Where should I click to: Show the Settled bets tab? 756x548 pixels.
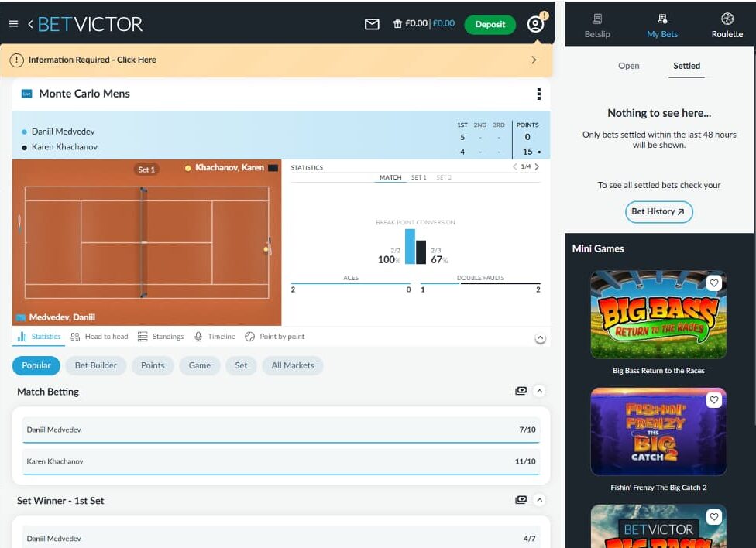pyautogui.click(x=686, y=66)
